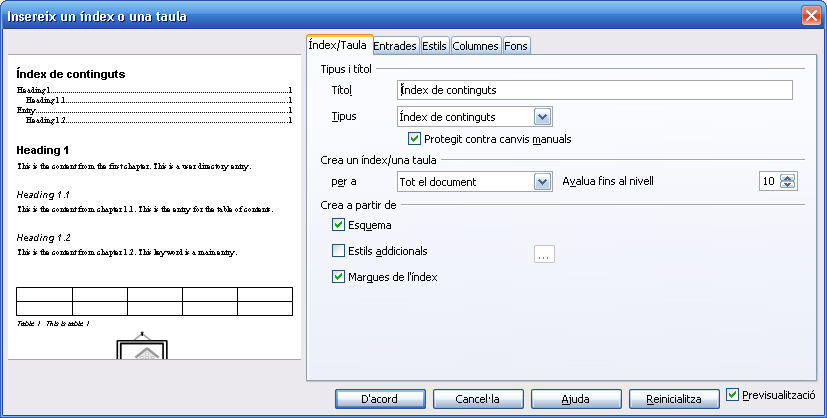Disable Marques de l'índex checkbox
Screen dimensions: 827x418
click(x=338, y=277)
